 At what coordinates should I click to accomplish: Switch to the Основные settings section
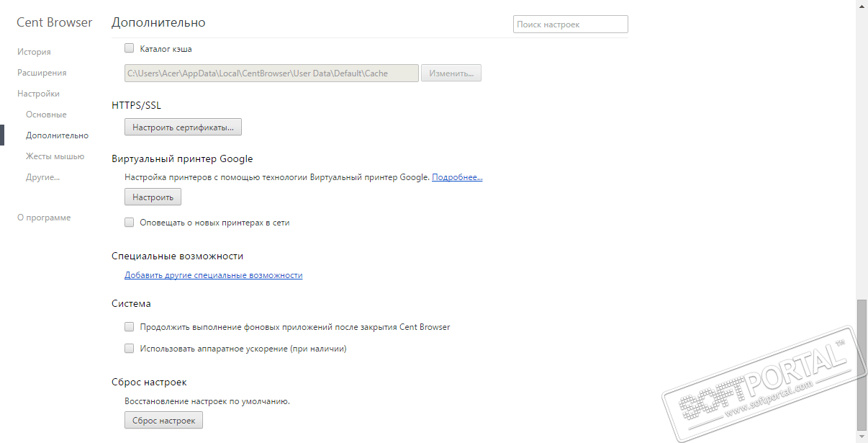(x=46, y=115)
